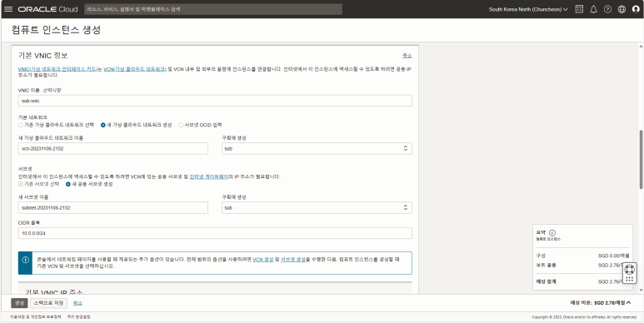Open the language globe icon

(622, 9)
